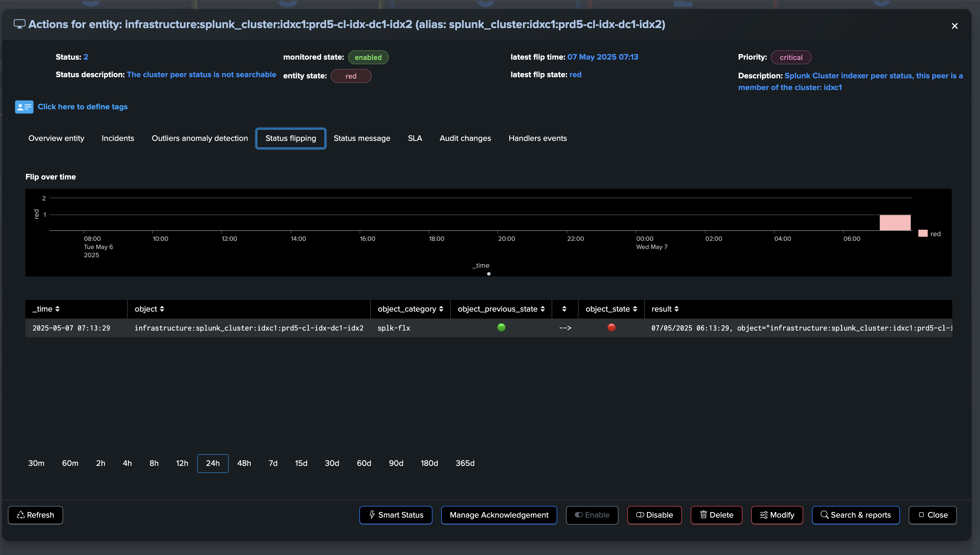Screen dimensions: 980x555
Task: Click the monitor icon in the title
Action: point(20,24)
